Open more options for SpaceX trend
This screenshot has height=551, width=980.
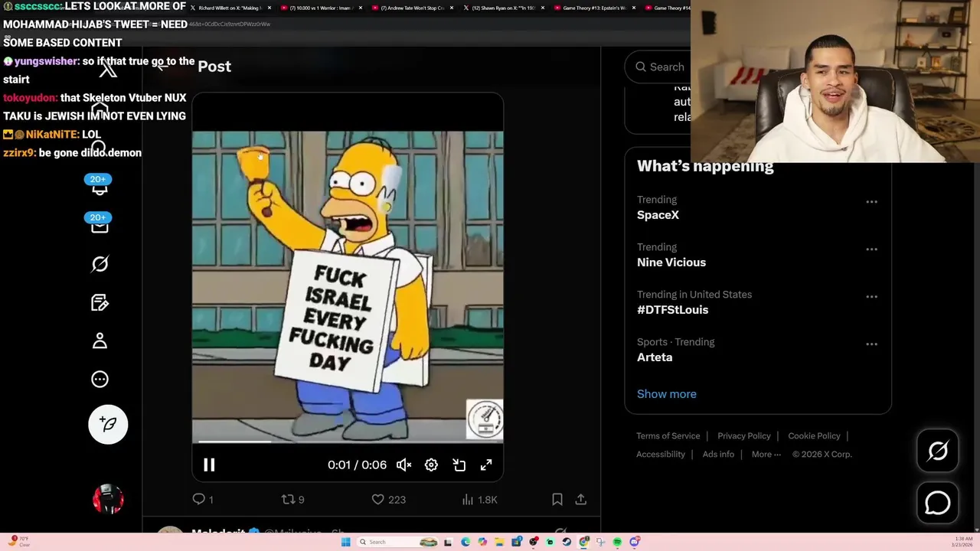coord(871,202)
